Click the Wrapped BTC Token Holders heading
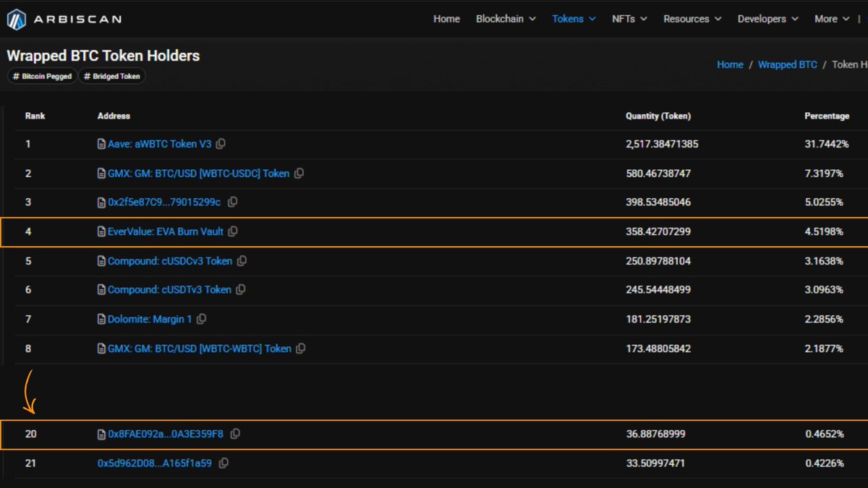Image resolution: width=868 pixels, height=488 pixels. (103, 56)
